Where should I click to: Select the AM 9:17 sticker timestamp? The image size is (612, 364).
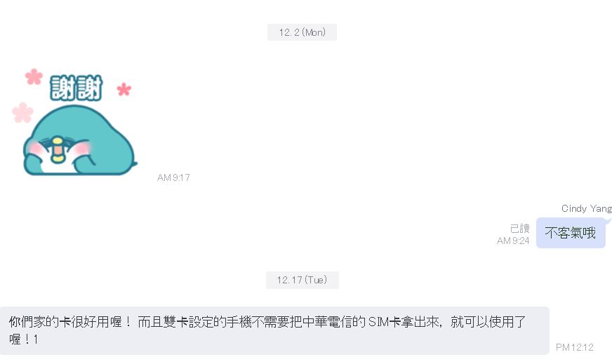click(x=173, y=177)
